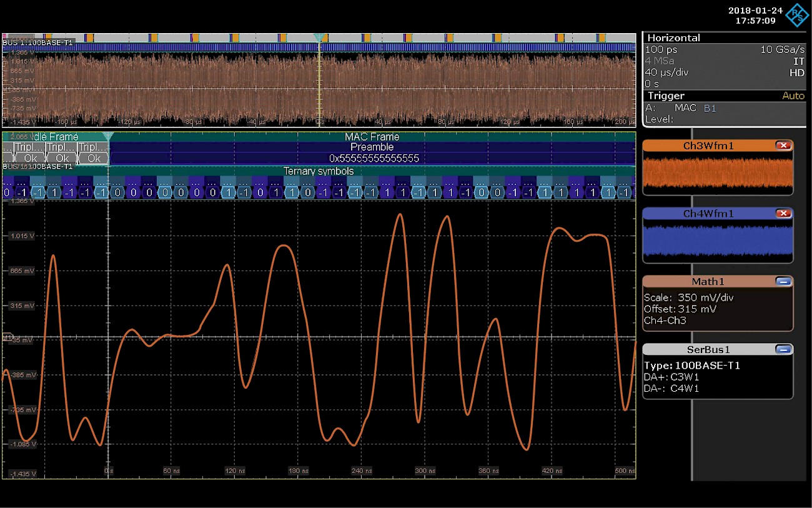
Task: Click the -1.085 V vertical axis label
Action: (x=22, y=444)
